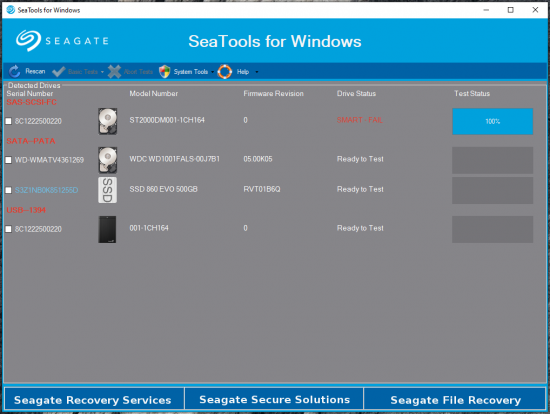Click the SSD 860 EVO drive icon
550x414 pixels.
107,190
